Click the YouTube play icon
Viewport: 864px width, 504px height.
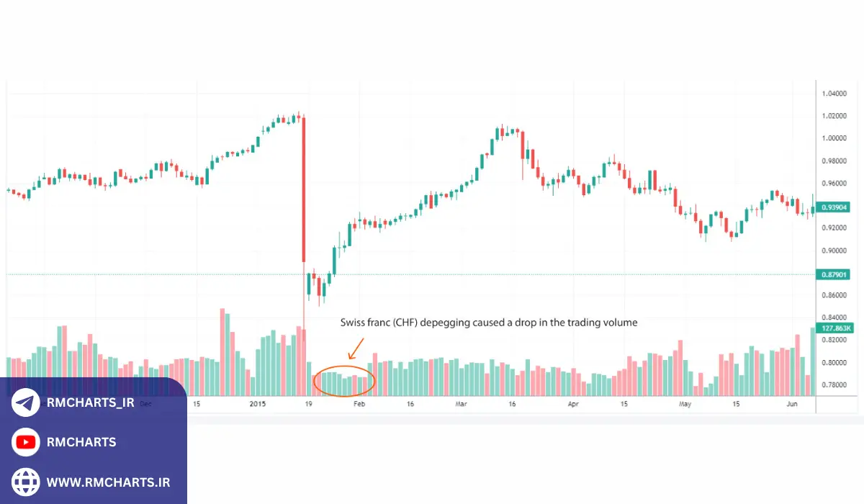(x=26, y=442)
